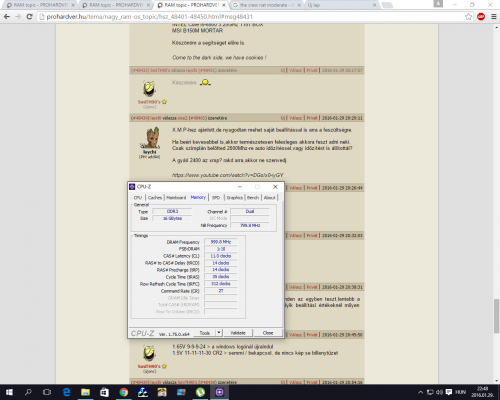Minimize the CPU-Z window
The image size is (500, 400).
pos(240,187)
